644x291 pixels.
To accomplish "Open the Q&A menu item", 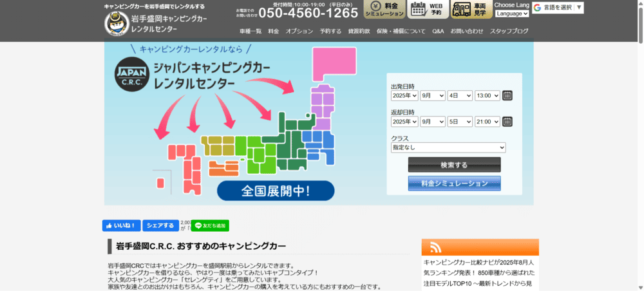I will pos(438,31).
